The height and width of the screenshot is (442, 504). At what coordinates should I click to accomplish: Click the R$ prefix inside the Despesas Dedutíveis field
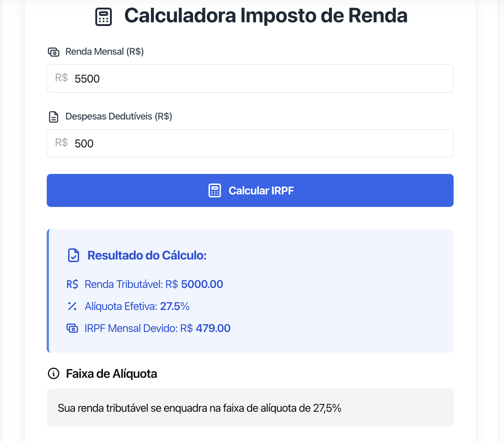point(61,143)
